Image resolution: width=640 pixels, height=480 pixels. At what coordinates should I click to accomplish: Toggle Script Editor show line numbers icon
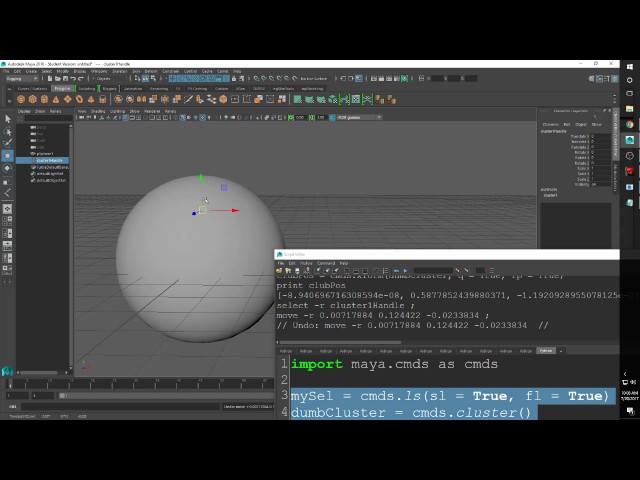pyautogui.click(x=385, y=271)
